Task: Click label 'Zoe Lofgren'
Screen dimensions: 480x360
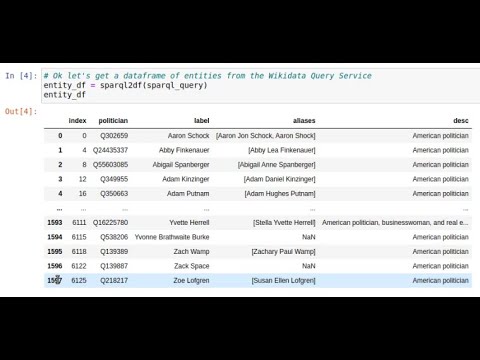Action: click(x=191, y=280)
